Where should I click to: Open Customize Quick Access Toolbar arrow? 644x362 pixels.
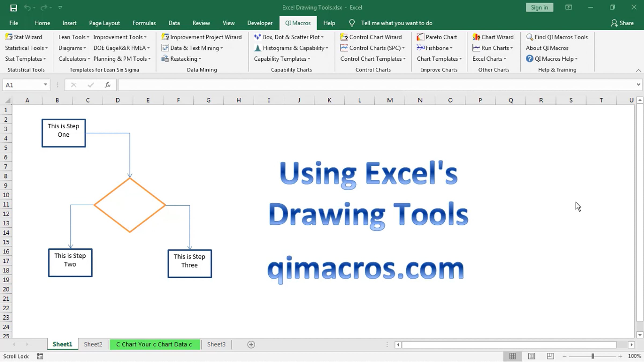[60, 8]
